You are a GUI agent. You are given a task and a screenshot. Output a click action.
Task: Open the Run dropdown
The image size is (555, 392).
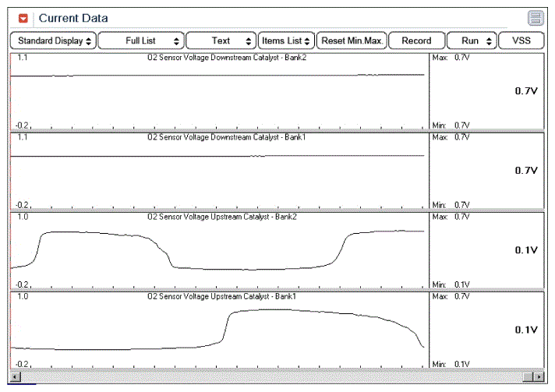click(x=471, y=41)
